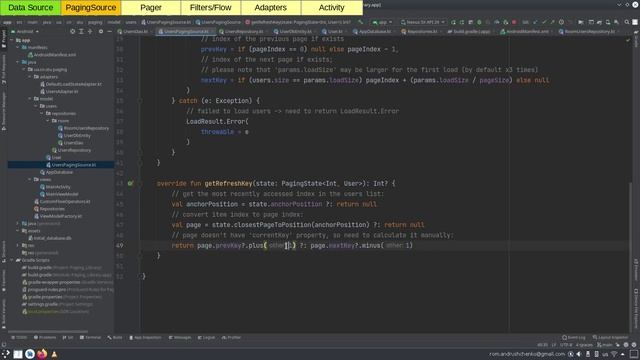Open the Nexus 5X device selector dropdown
Viewport: 640px width, 360px height.
click(x=423, y=22)
